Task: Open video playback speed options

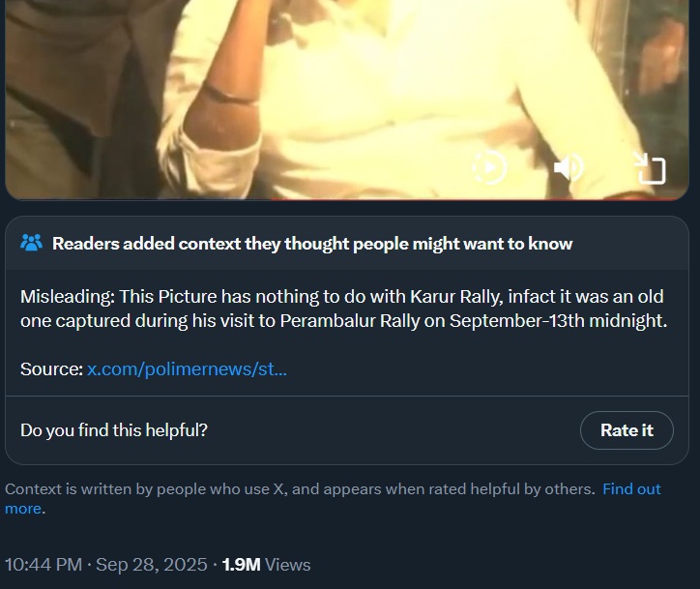Action: point(489,168)
